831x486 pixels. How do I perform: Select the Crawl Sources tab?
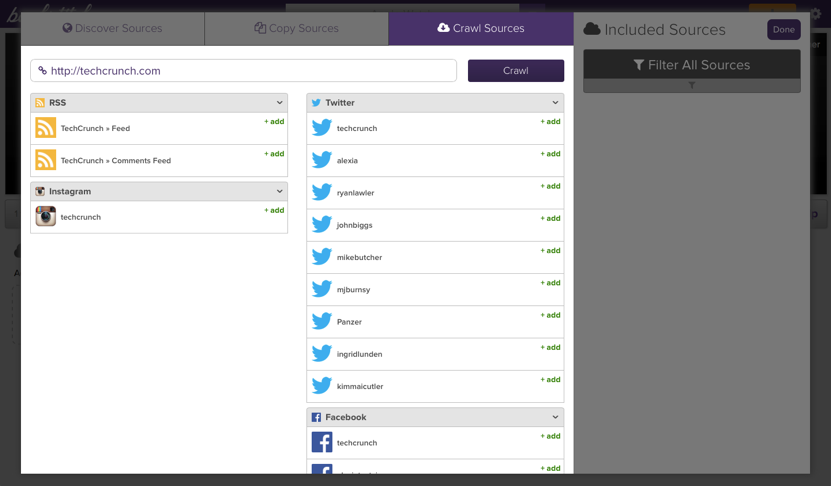[481, 29]
